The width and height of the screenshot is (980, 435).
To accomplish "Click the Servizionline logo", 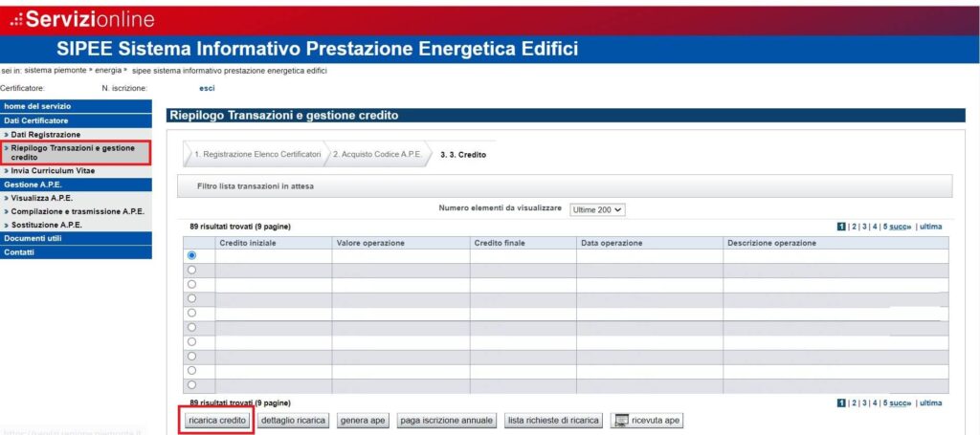I will tap(82, 19).
